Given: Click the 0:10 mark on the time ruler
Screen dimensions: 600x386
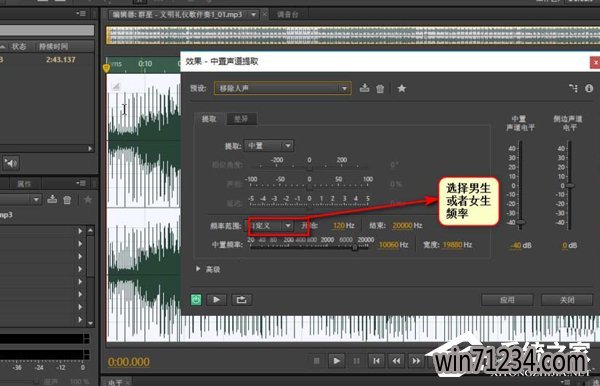Looking at the screenshot, I should coord(145,64).
